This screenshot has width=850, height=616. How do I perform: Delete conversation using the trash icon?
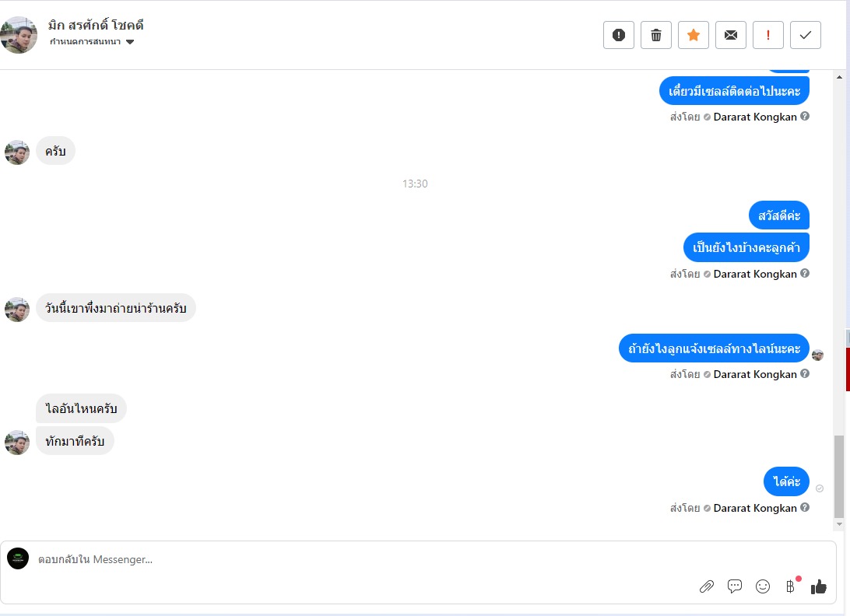[656, 35]
